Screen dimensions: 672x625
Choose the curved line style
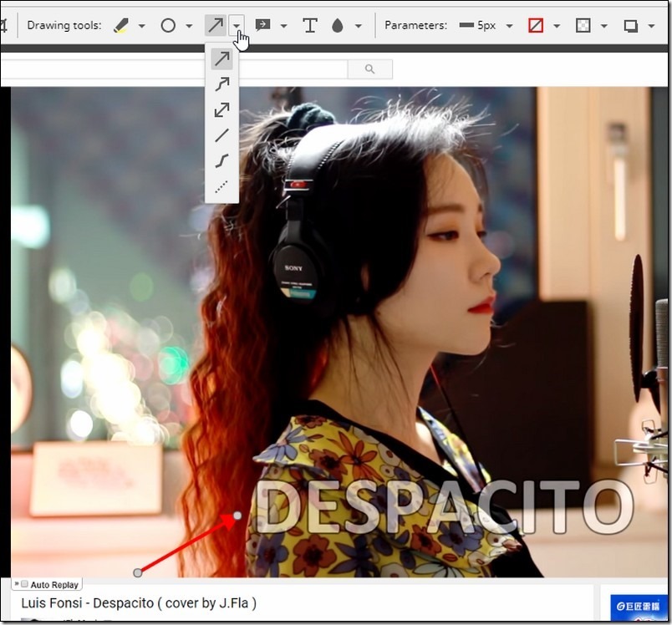pos(222,161)
